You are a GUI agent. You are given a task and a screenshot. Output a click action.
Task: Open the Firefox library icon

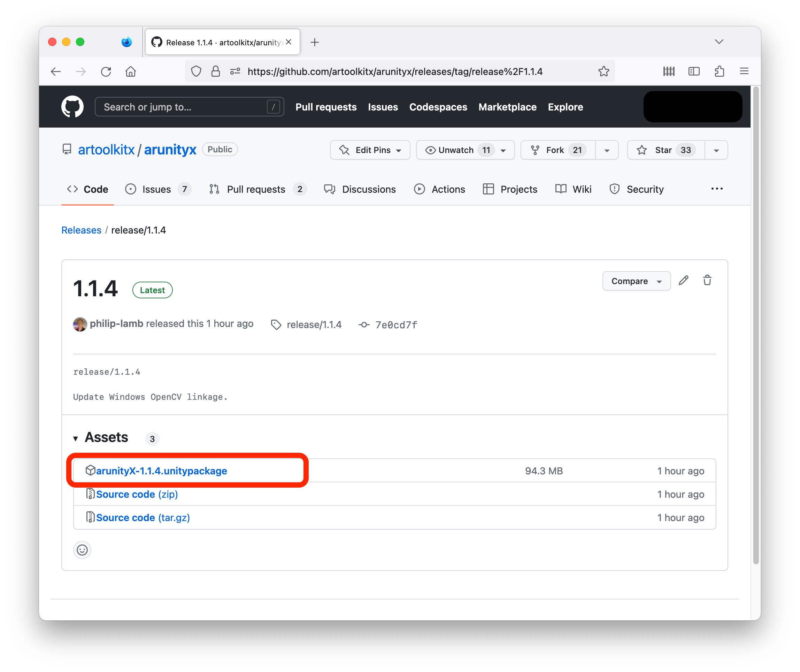[669, 71]
